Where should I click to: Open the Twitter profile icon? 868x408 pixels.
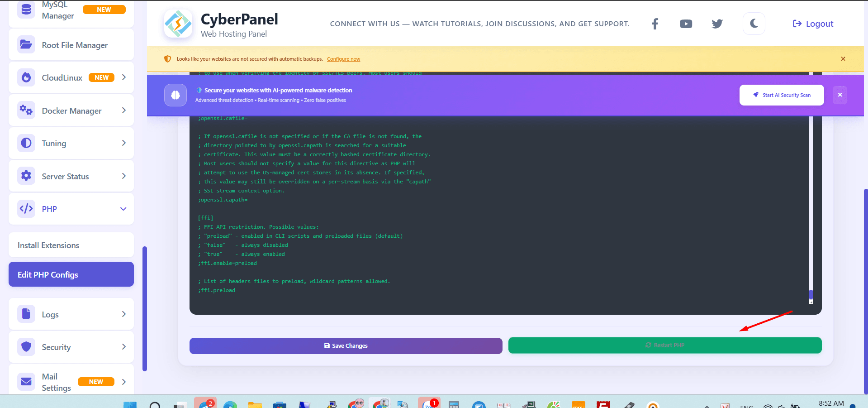pos(717,24)
